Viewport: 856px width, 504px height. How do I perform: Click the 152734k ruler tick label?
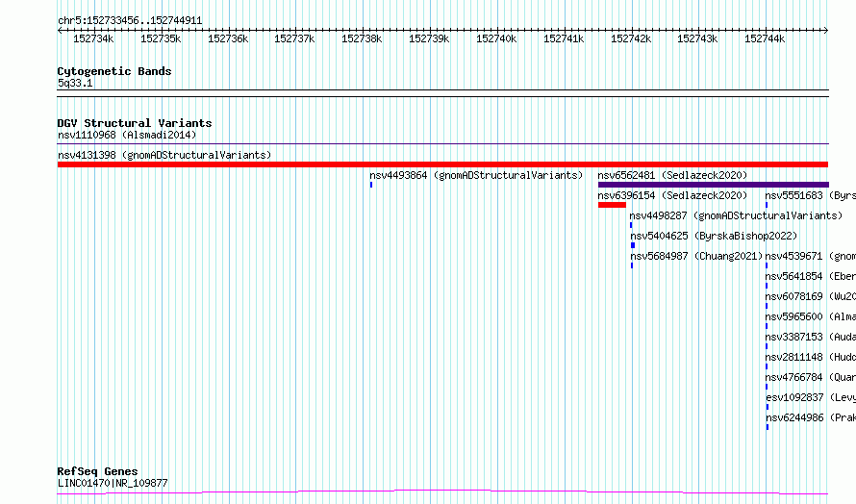coord(93,38)
